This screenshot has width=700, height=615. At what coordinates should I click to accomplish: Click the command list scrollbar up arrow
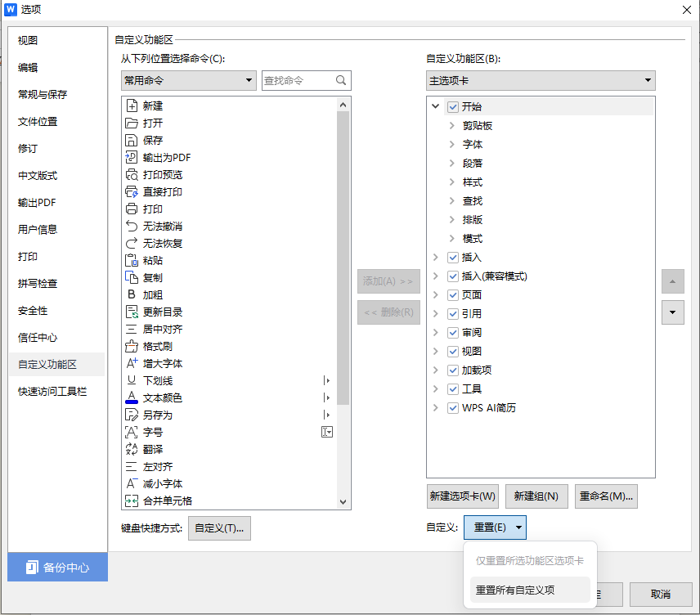coord(343,105)
